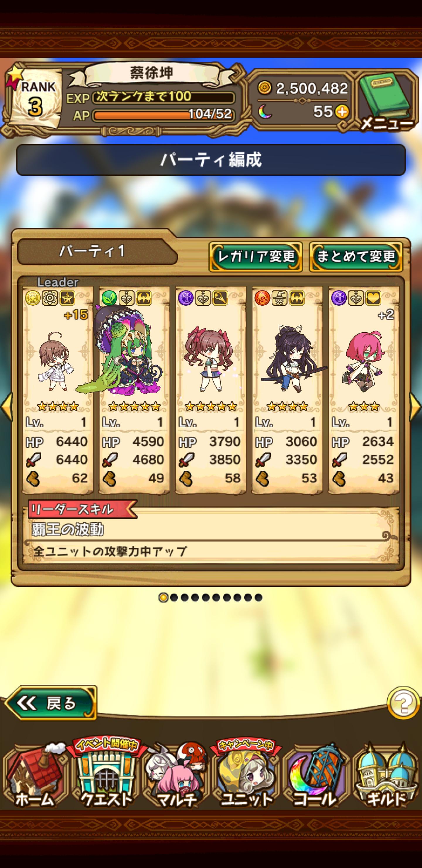This screenshot has width=422, height=868.
Task: Click the レガリア変更 button
Action: (x=256, y=257)
